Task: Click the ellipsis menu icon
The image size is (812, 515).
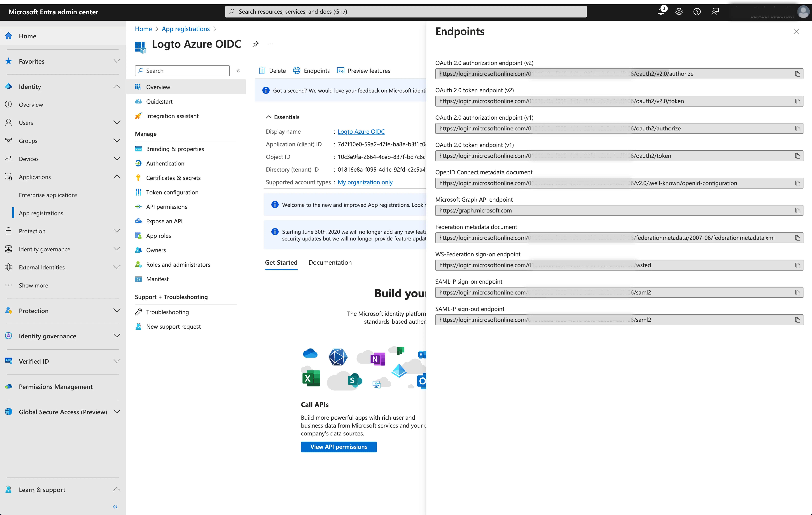Action: 270,44
